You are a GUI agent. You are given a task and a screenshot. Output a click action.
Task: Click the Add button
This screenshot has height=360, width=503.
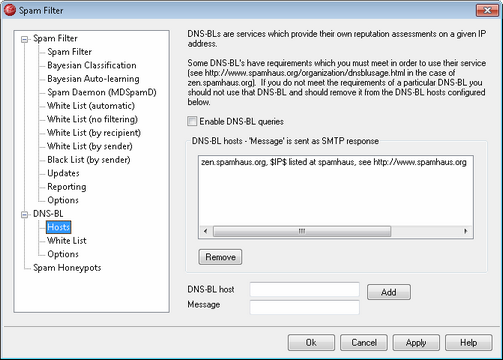(389, 292)
